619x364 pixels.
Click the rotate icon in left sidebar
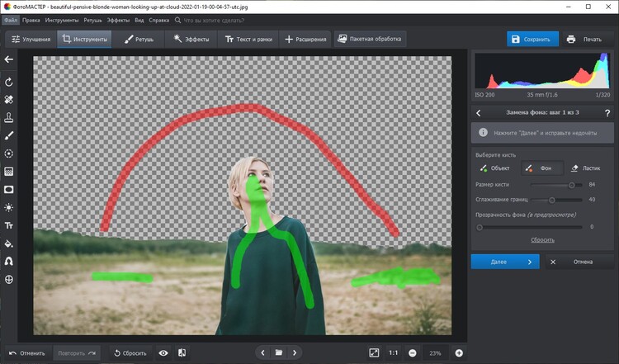pyautogui.click(x=9, y=82)
